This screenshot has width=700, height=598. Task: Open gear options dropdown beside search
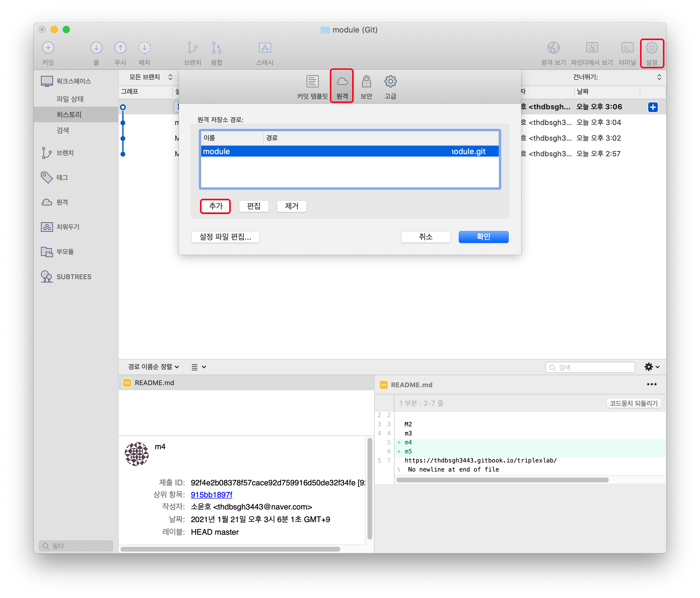[652, 367]
